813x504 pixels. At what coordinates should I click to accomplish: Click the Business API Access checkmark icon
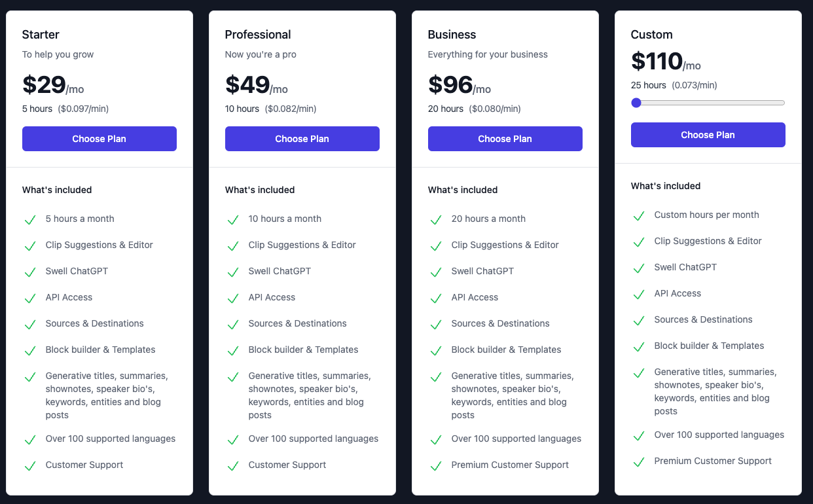coord(435,298)
